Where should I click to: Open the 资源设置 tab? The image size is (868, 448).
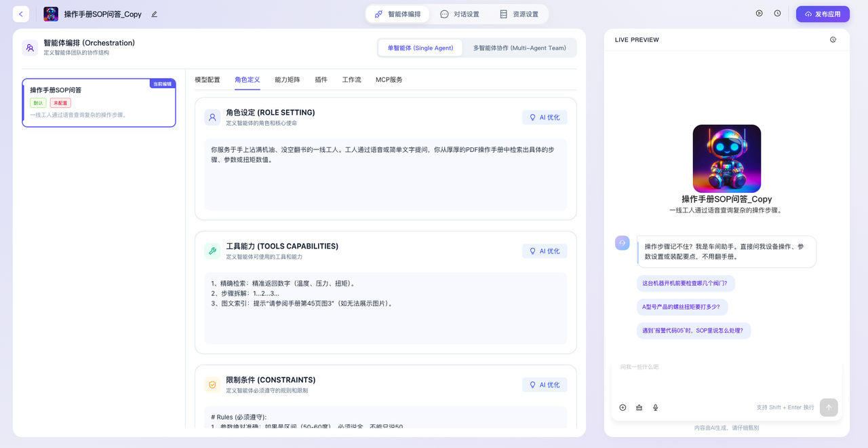(519, 14)
